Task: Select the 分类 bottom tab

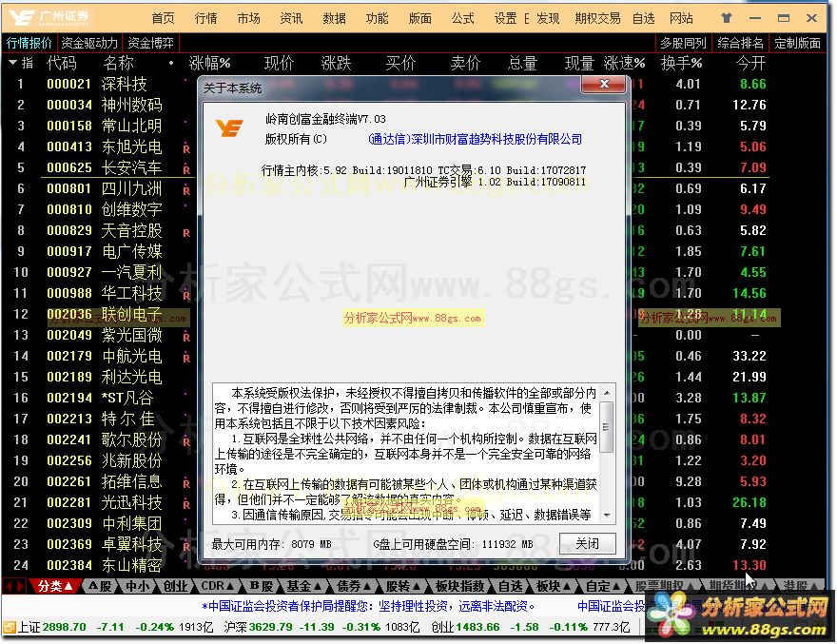Action: click(x=54, y=586)
